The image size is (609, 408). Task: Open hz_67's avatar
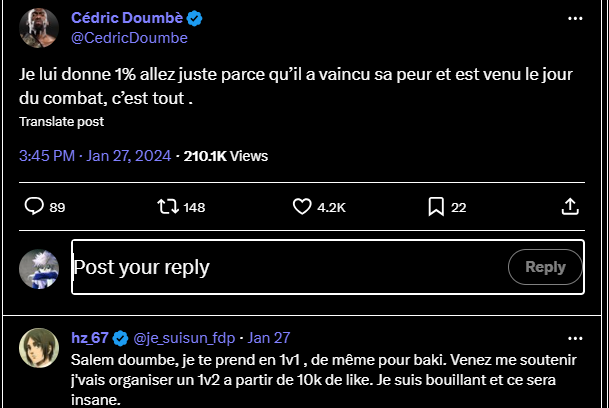pyautogui.click(x=39, y=347)
